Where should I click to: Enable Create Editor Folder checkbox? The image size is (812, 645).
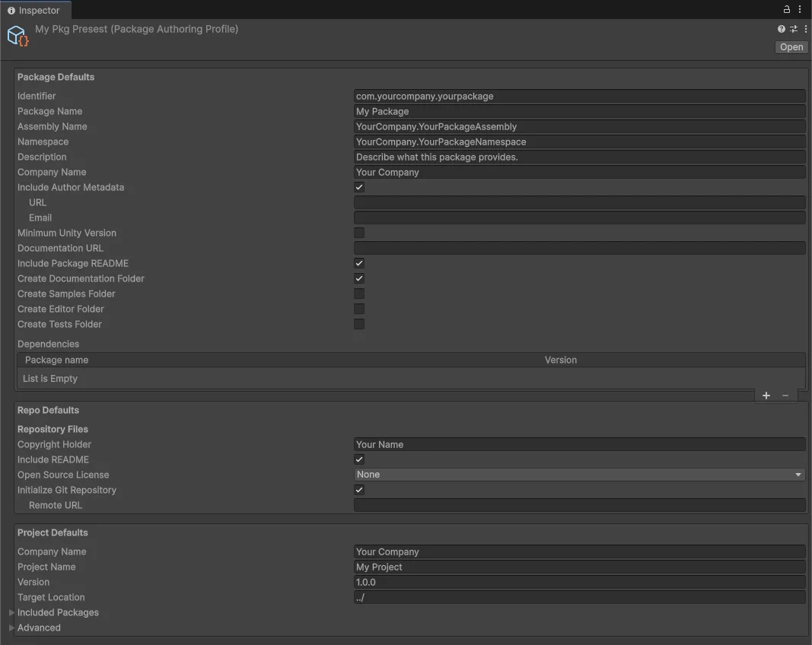pyautogui.click(x=359, y=309)
